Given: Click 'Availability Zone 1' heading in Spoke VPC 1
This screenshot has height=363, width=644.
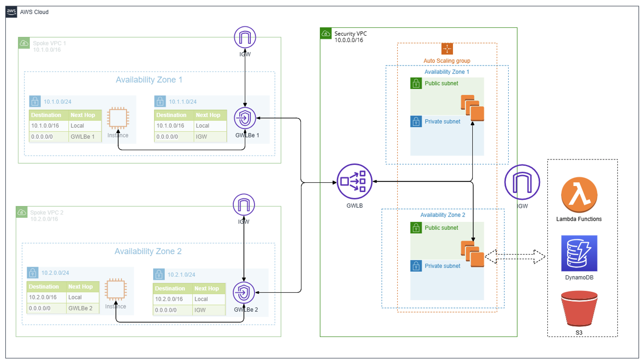Looking at the screenshot, I should [x=149, y=80].
